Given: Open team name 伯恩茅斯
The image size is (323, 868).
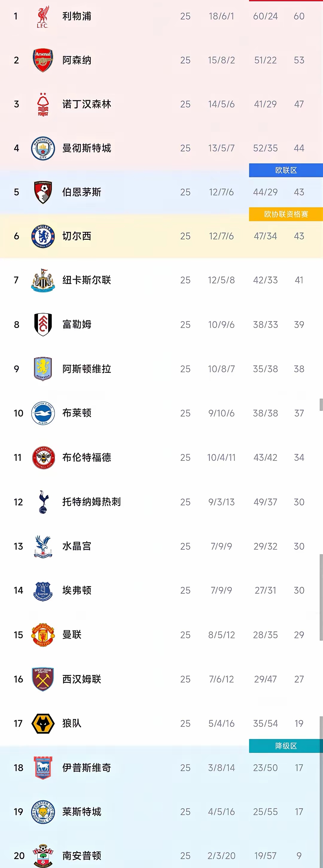Looking at the screenshot, I should tap(82, 192).
